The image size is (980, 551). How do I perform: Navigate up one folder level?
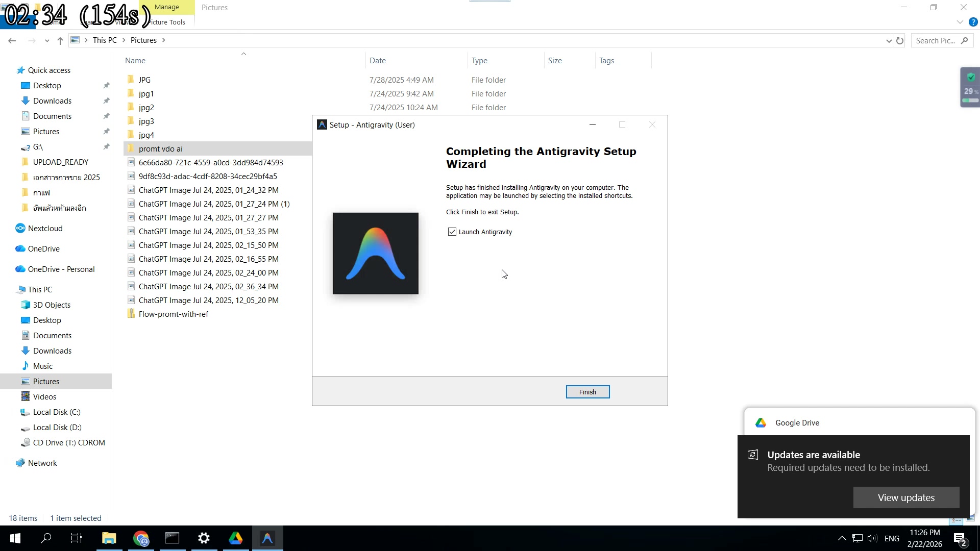tap(60, 40)
